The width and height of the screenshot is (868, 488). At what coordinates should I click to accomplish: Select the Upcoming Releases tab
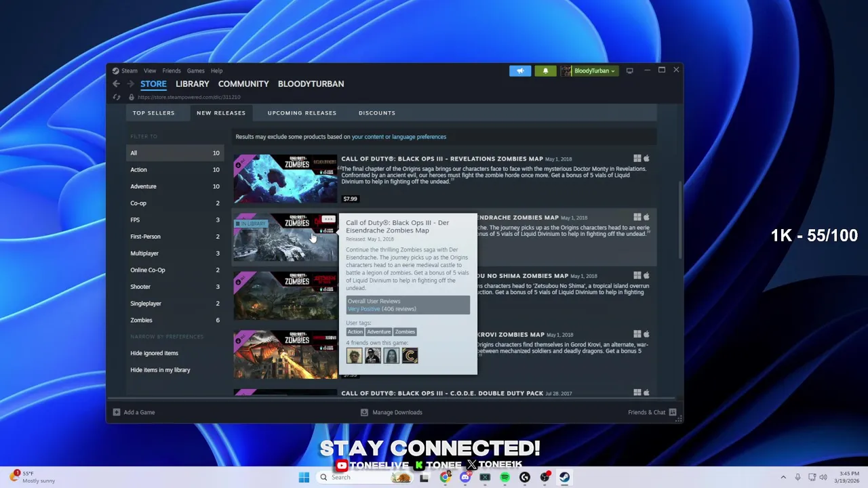[302, 113]
